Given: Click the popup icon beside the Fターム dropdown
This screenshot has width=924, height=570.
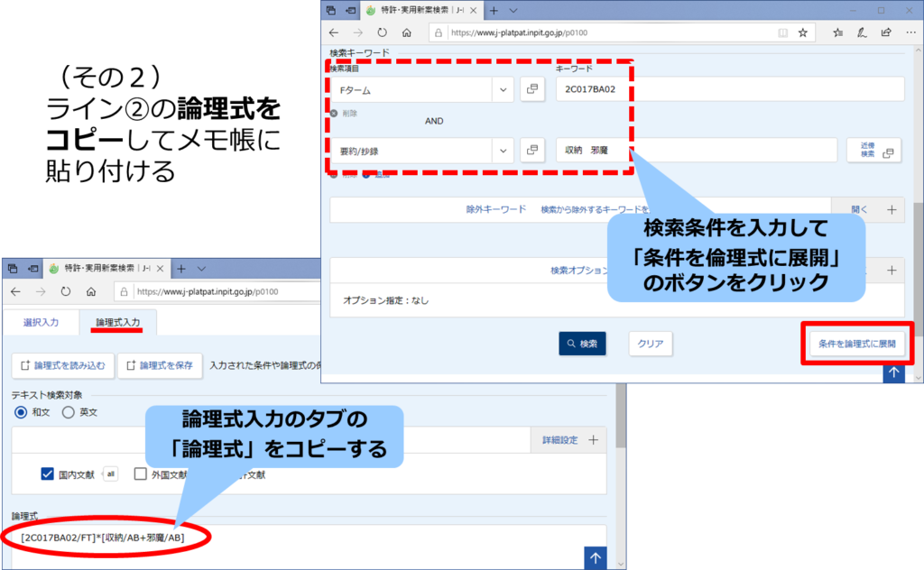Looking at the screenshot, I should (x=532, y=89).
